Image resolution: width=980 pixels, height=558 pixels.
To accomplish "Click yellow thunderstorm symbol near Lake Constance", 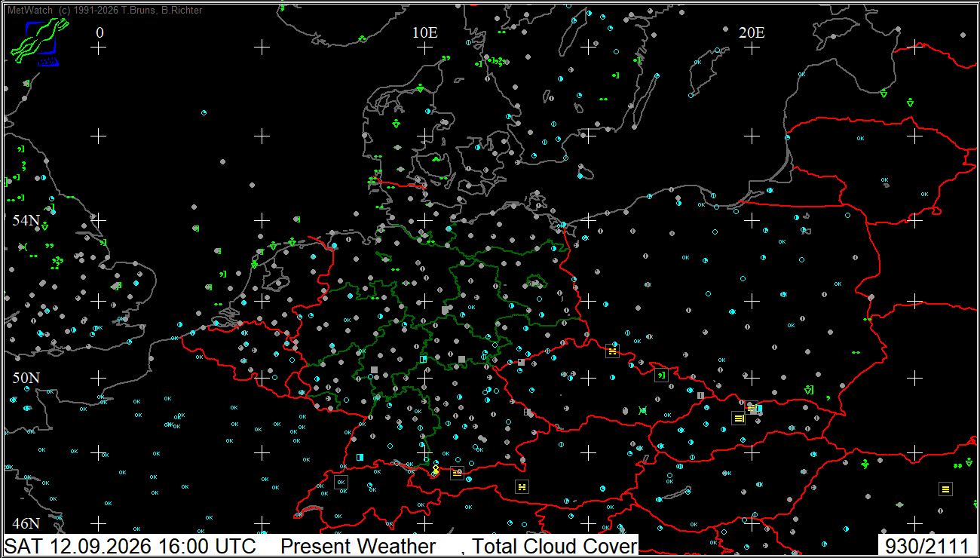I will 435,470.
